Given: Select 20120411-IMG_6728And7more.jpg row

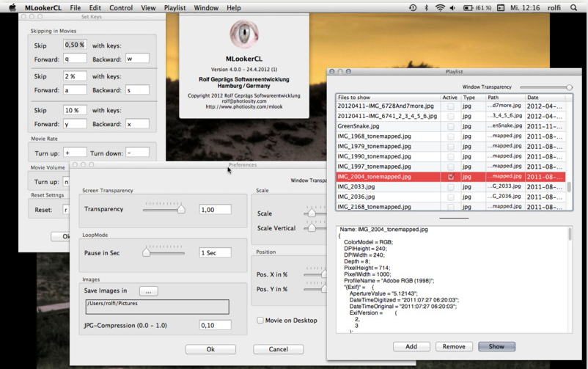Looking at the screenshot, I should click(450, 106).
